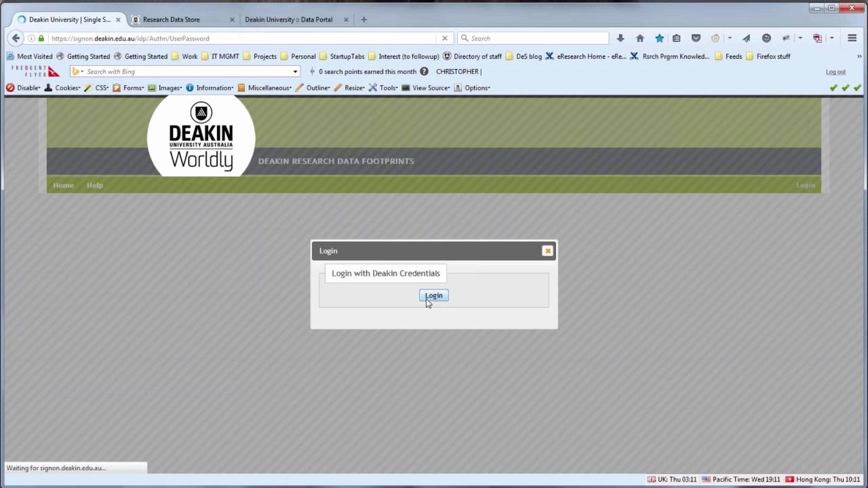
Task: Click the paper plane send icon
Action: [747, 39]
